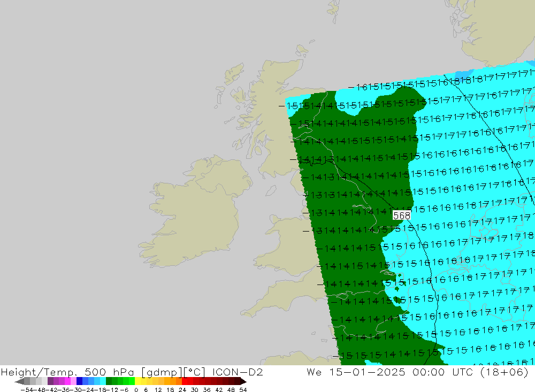Click the dark right arrow end of color scale
The height and width of the screenshot is (392, 535).
point(243,381)
